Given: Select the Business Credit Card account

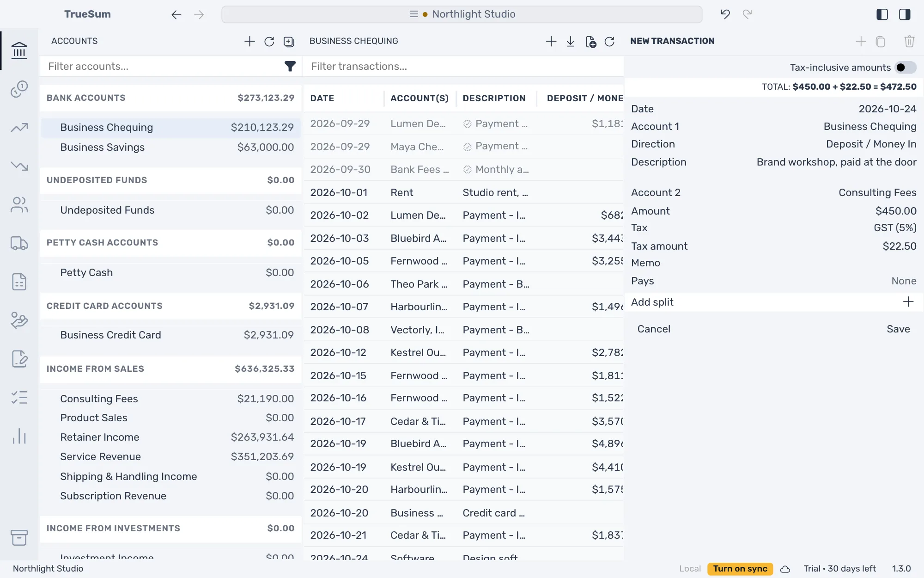Looking at the screenshot, I should 171,335.
